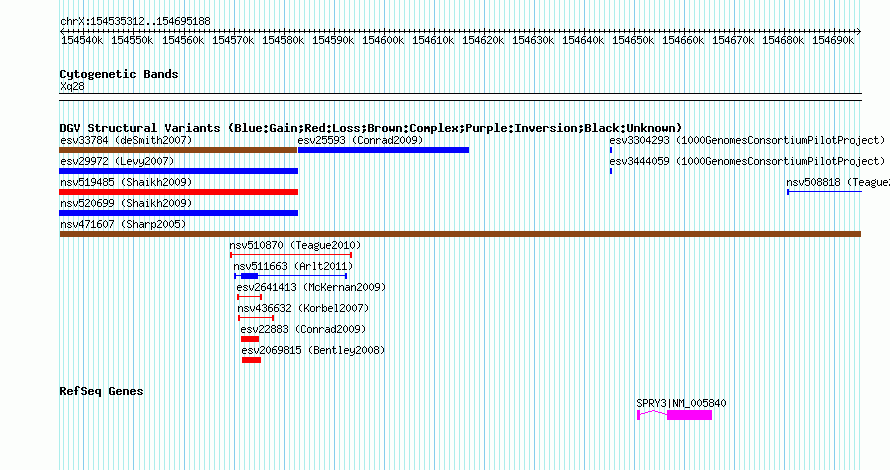Viewport: 890px width, 470px height.
Task: Click the esv2069815 (Bentley2008) label
Action: 313,350
